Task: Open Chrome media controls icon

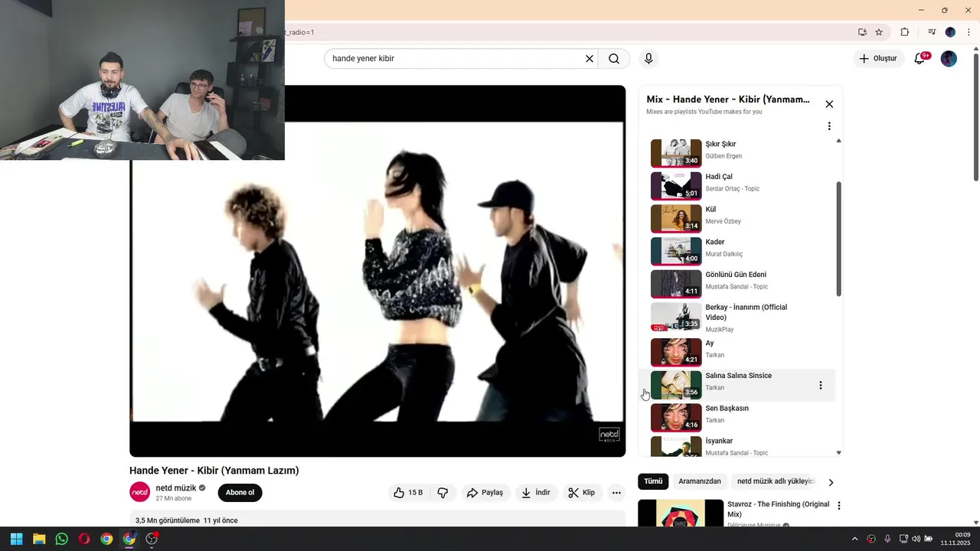Action: [x=932, y=32]
